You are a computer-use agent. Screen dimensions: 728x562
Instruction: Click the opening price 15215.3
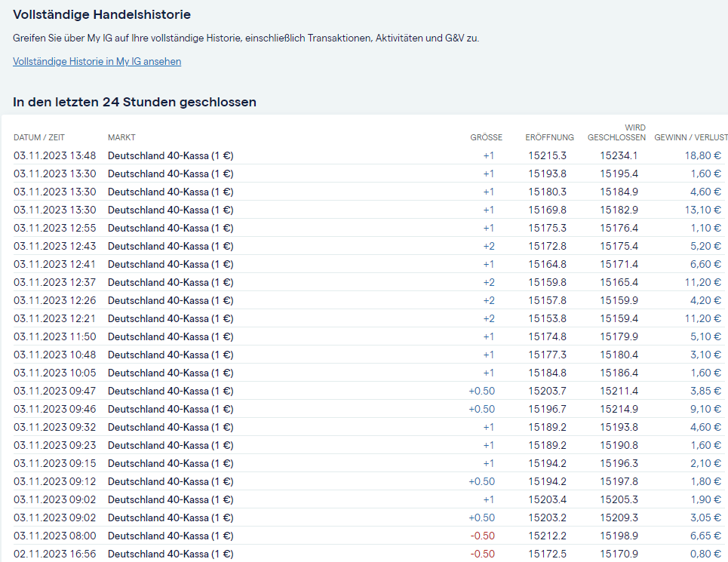click(547, 155)
